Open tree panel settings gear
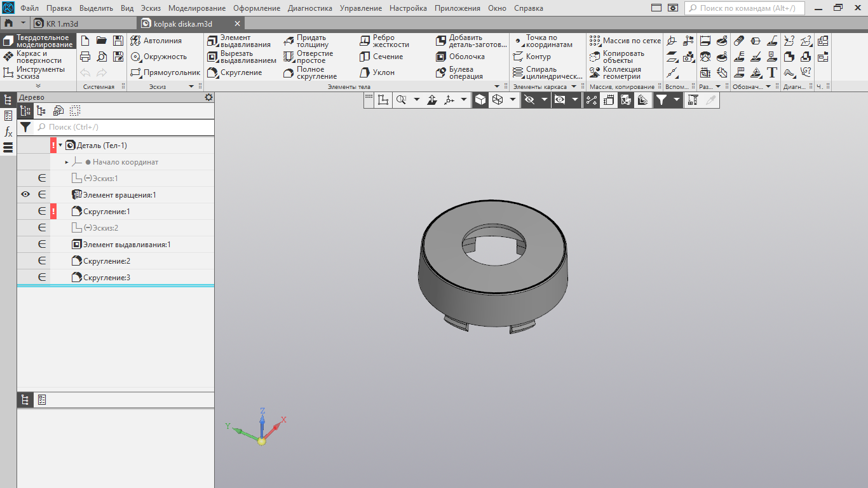This screenshot has width=868, height=488. point(208,97)
